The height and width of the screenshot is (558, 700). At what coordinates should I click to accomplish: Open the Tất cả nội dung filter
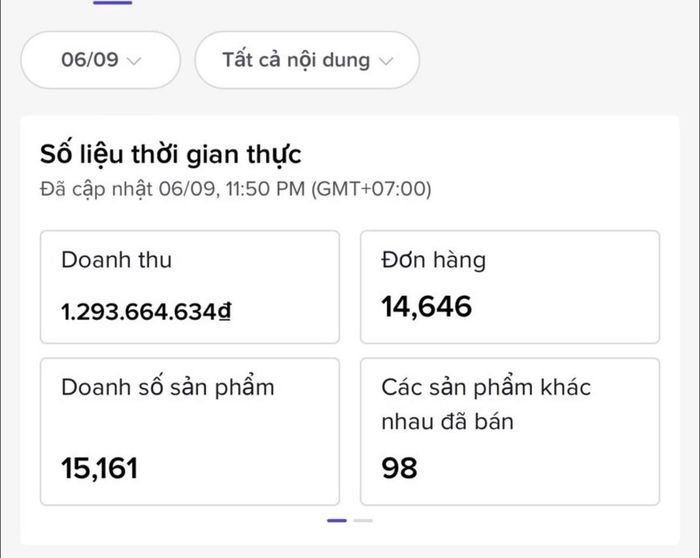coord(307,60)
